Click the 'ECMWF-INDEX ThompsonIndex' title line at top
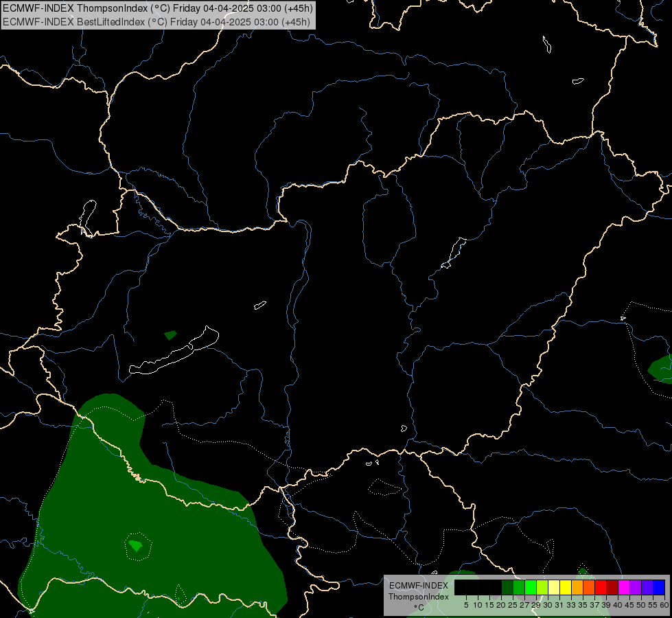This screenshot has height=618, width=672. coord(158,8)
